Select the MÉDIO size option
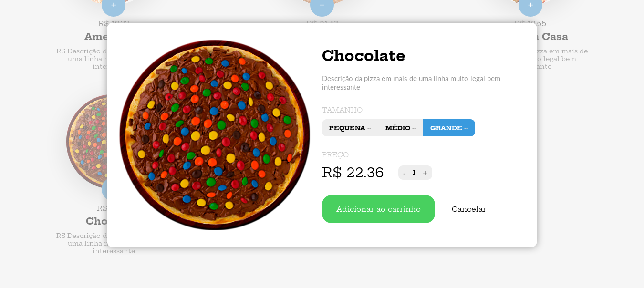Image resolution: width=644 pixels, height=288 pixels. tap(401, 128)
